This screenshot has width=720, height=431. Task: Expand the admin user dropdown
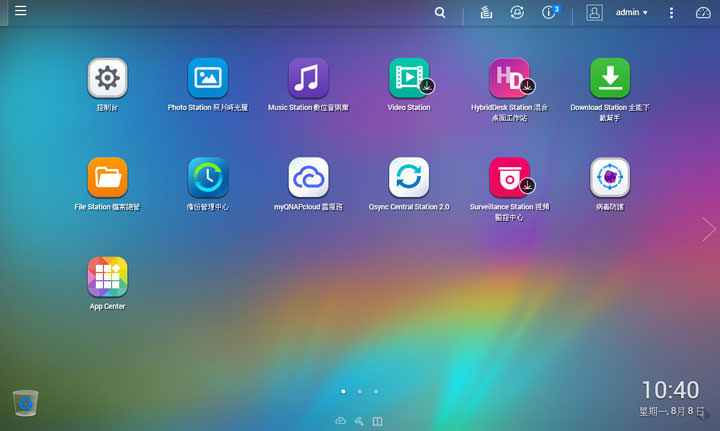tap(631, 12)
